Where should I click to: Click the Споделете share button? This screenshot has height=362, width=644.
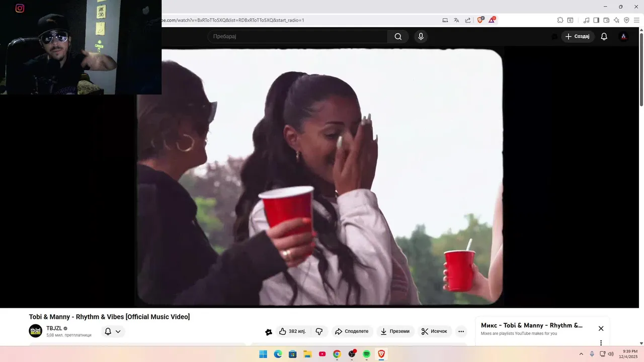click(352, 331)
